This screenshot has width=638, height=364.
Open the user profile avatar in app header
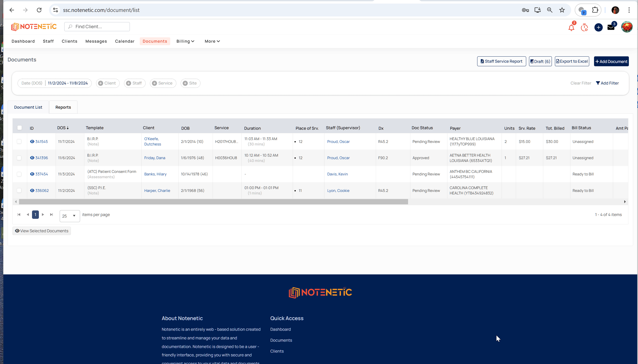point(627,27)
